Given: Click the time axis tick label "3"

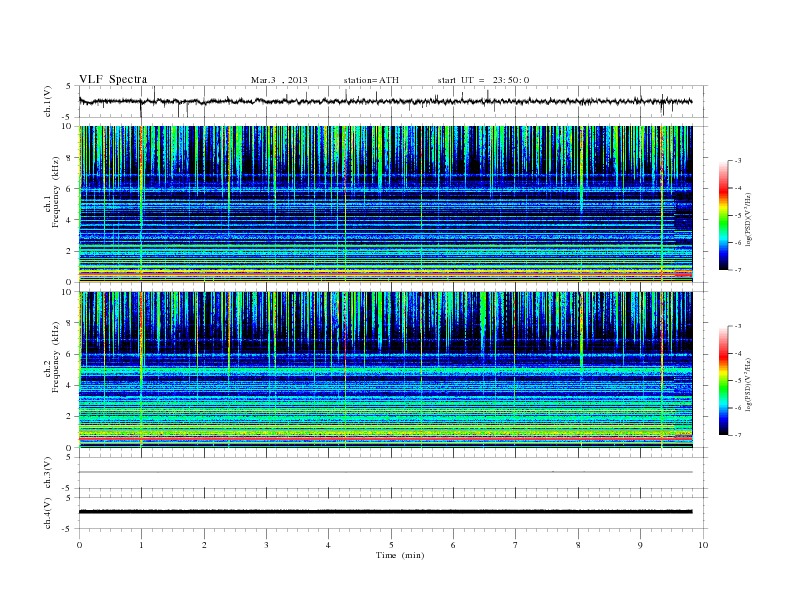Looking at the screenshot, I should (266, 545).
